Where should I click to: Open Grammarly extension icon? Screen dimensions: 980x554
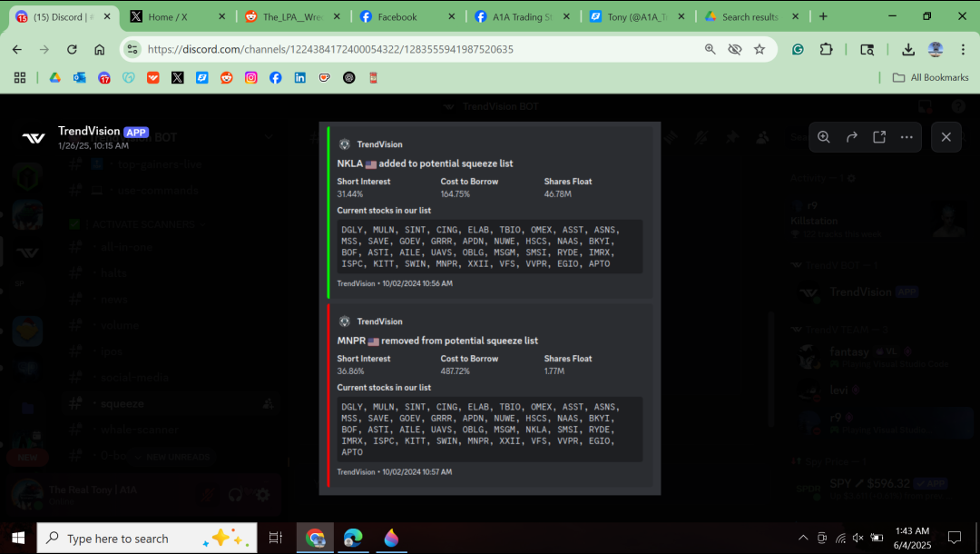[x=799, y=49]
